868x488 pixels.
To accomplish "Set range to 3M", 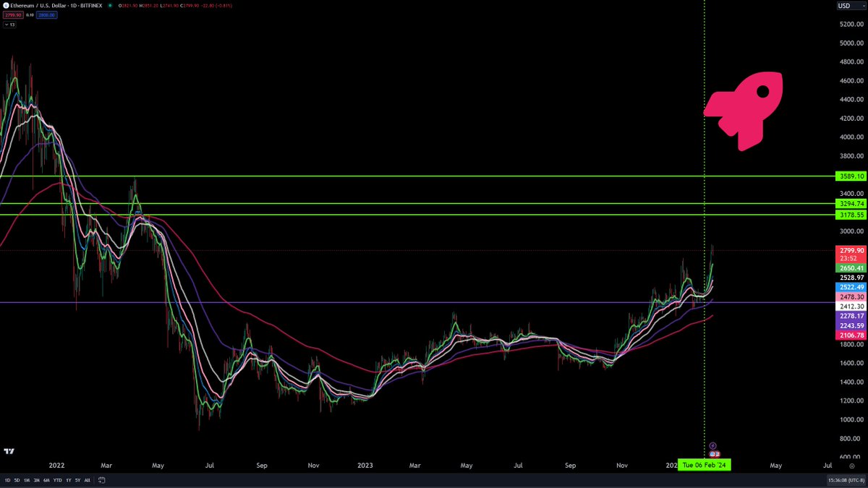I will click(36, 480).
